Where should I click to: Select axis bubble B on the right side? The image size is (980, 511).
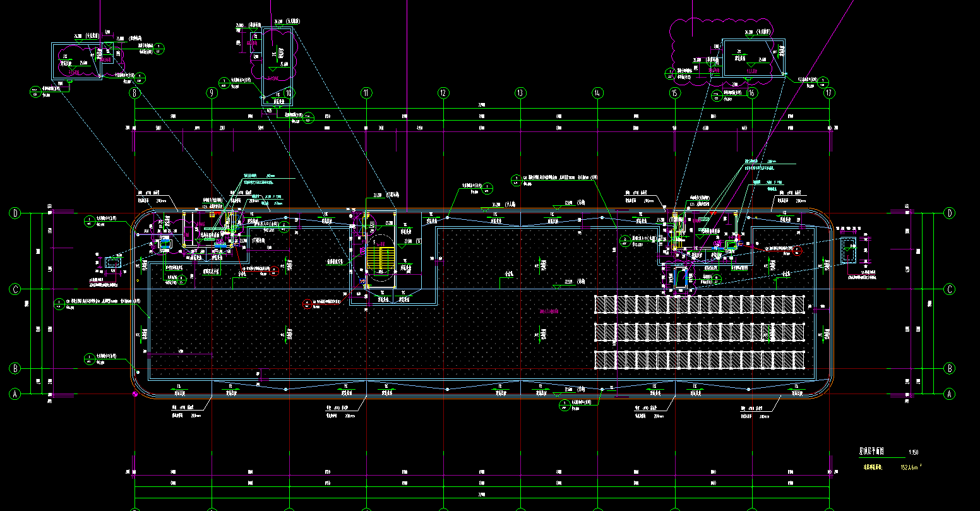[948, 368]
